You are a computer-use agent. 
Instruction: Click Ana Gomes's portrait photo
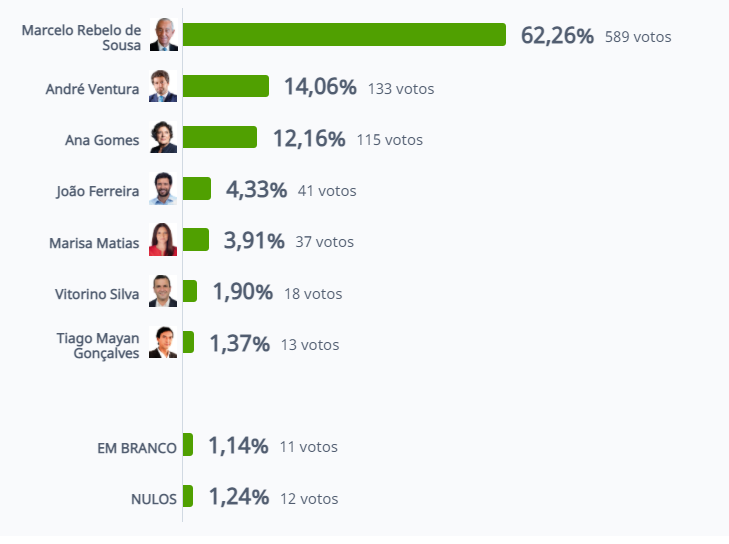tap(163, 137)
